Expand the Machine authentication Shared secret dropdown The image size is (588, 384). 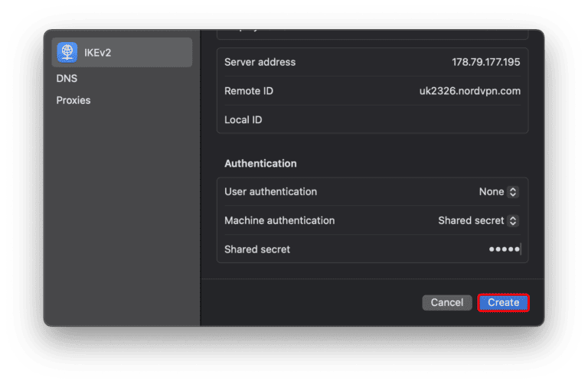[471, 220]
